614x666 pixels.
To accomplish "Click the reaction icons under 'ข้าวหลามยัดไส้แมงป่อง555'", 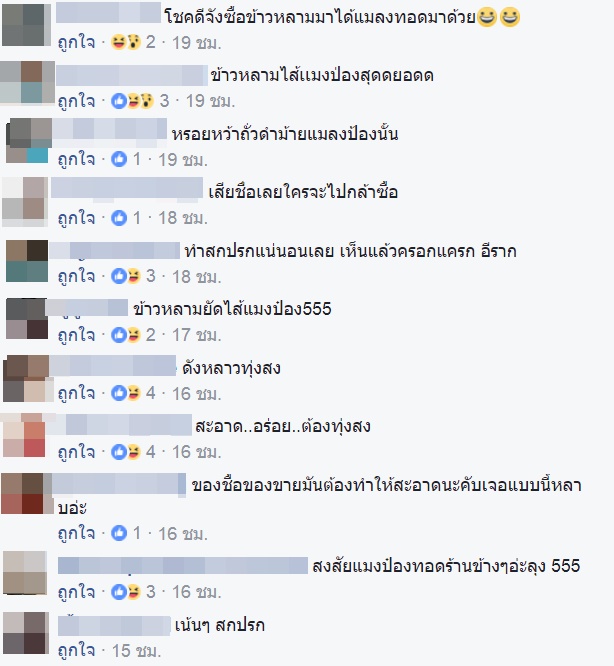I will tap(126, 335).
